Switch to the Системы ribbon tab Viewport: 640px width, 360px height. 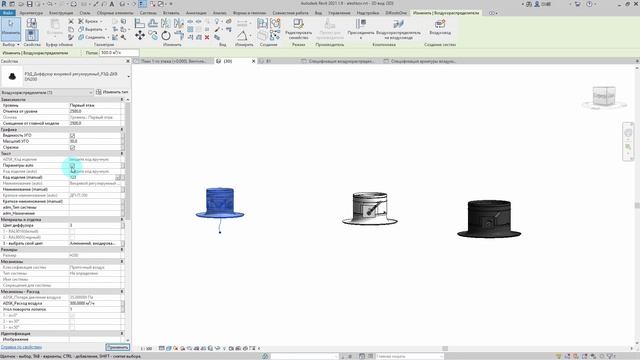(148, 13)
